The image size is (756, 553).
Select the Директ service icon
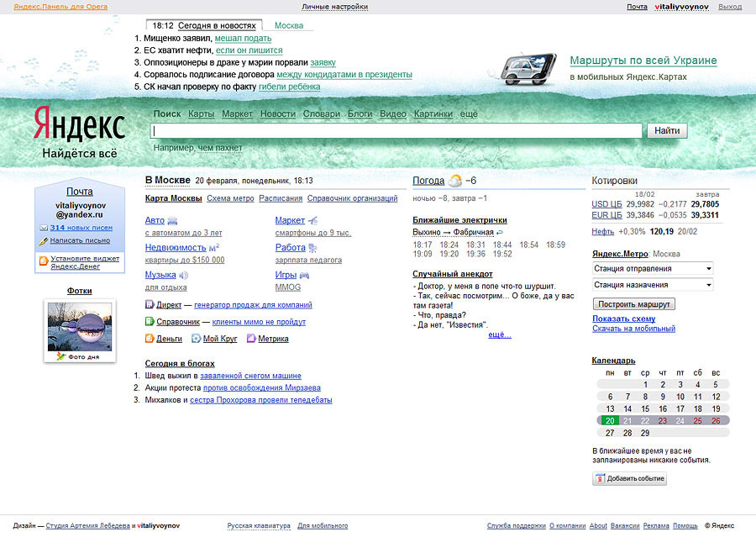(x=150, y=304)
